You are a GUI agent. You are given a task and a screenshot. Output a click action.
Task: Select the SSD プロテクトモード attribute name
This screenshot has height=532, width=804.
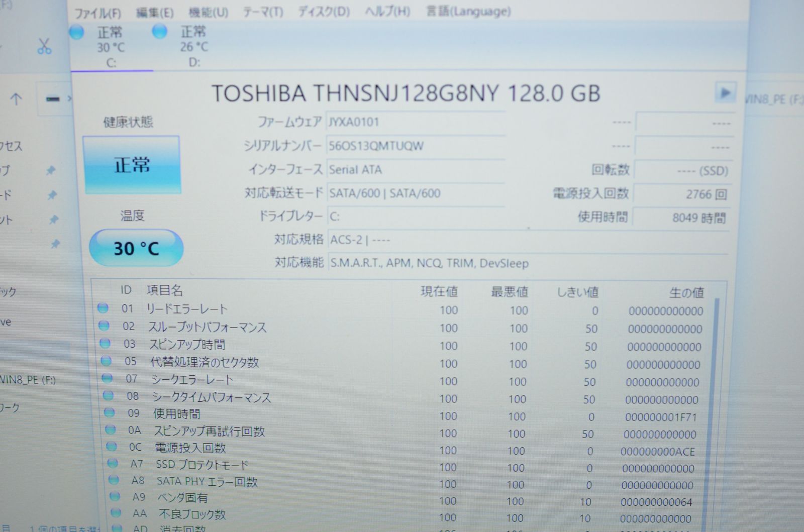coord(202,465)
